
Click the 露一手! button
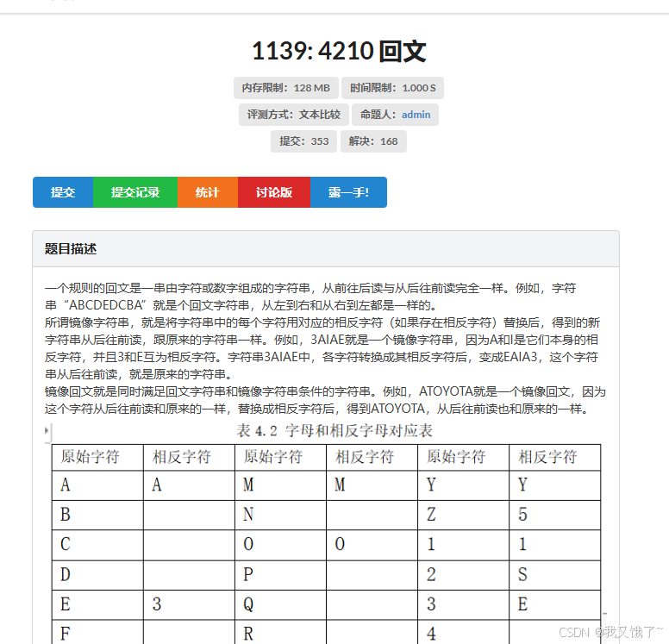(x=348, y=192)
